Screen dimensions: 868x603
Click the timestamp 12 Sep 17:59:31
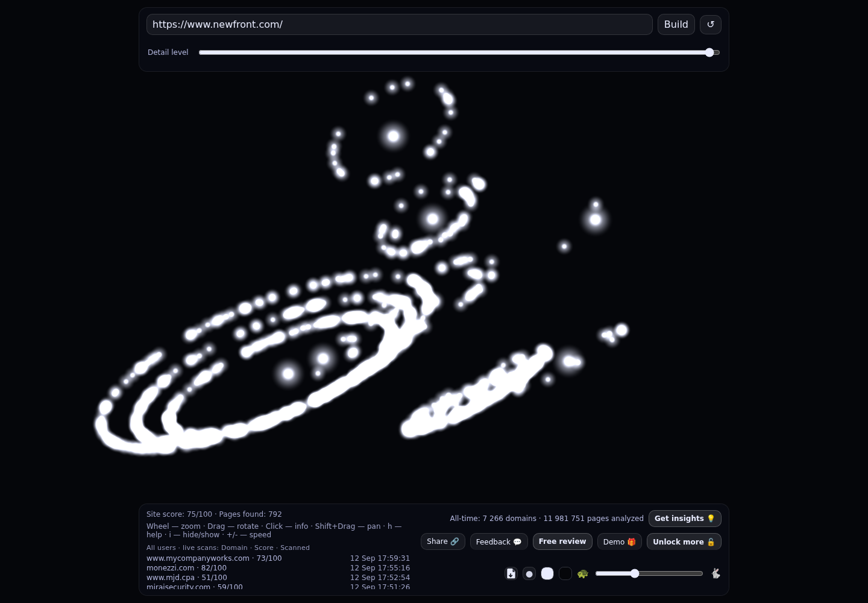coord(380,558)
